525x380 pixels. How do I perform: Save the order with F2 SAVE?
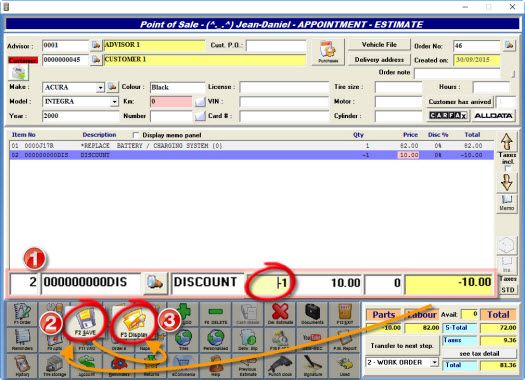(x=85, y=322)
